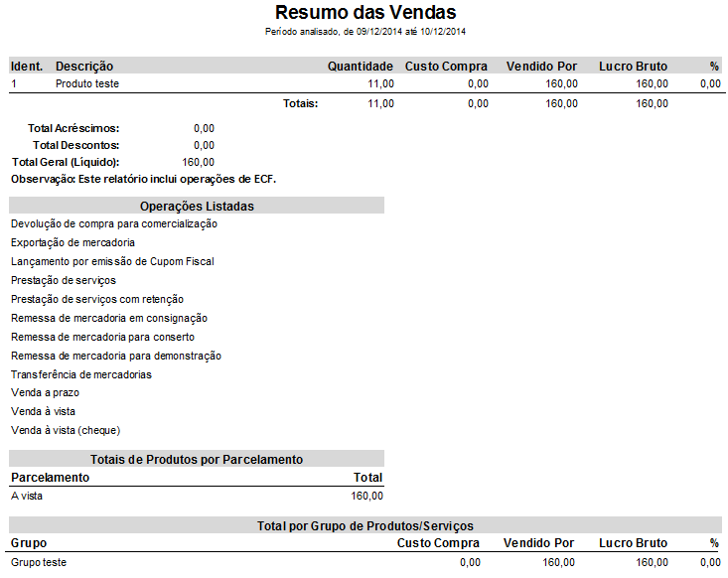728x578 pixels.
Task: Click Remessa de mercadoria em consignação entry
Action: (108, 318)
